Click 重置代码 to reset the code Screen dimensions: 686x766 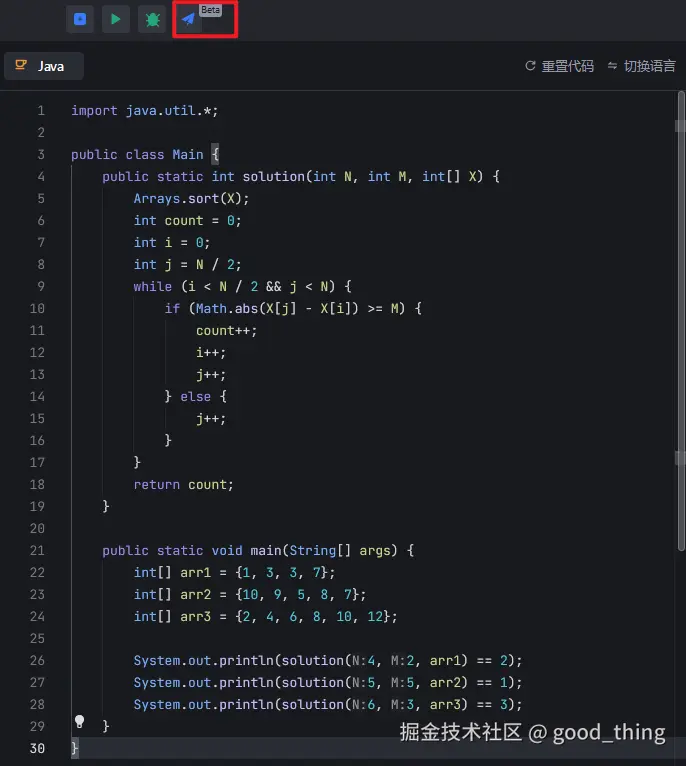[567, 66]
